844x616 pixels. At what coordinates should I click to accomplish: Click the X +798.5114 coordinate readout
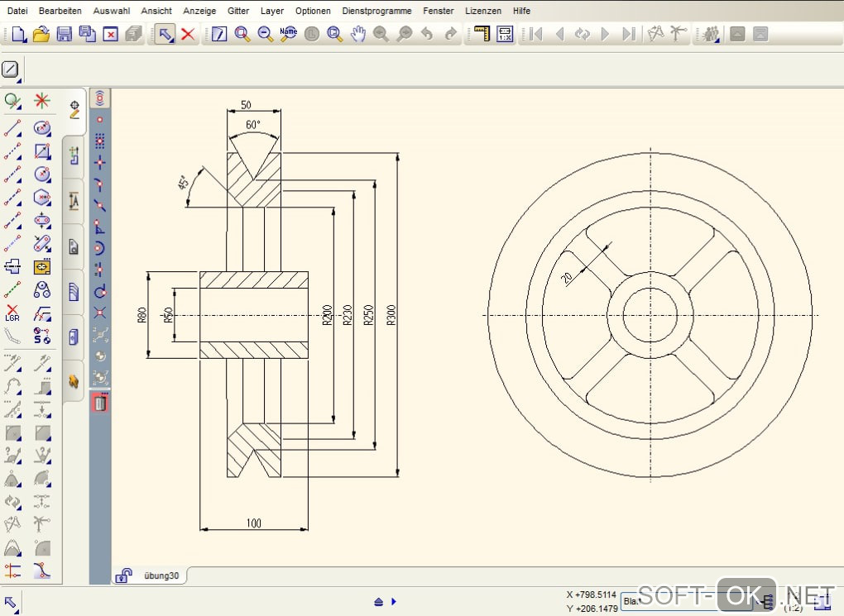pyautogui.click(x=591, y=595)
